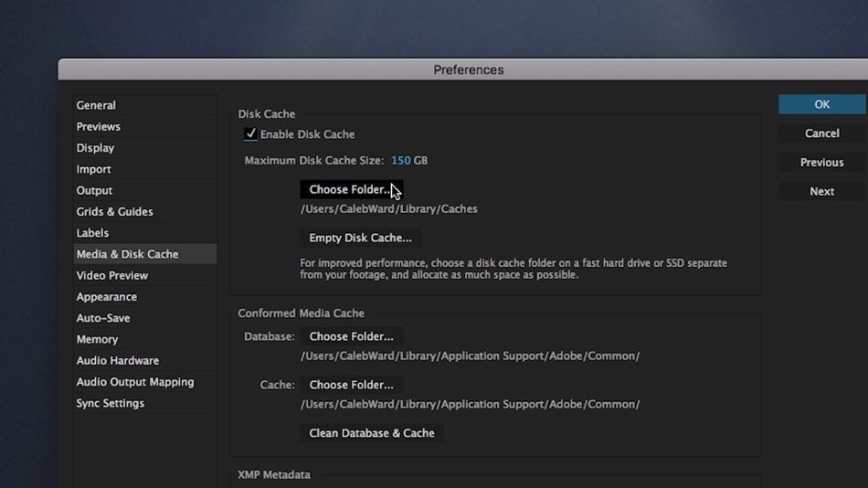Go to Previous preferences pane

821,163
